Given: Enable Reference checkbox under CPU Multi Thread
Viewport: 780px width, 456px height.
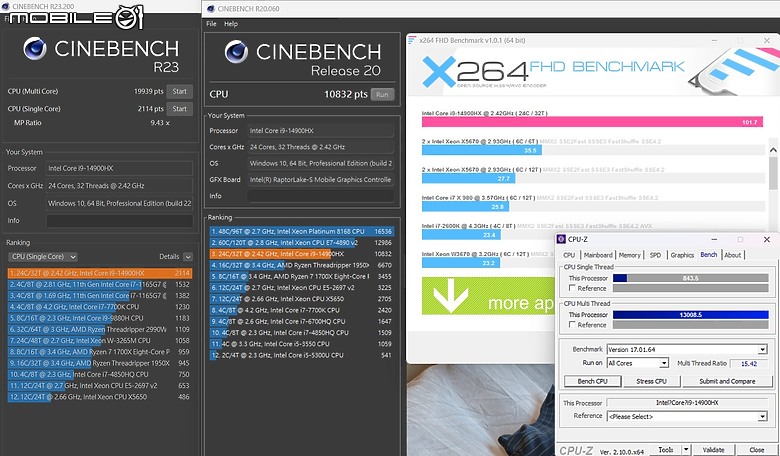Looking at the screenshot, I should 573,324.
